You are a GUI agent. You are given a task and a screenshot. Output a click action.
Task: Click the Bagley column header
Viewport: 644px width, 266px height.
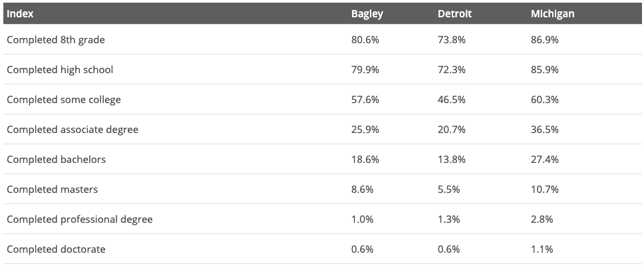367,13
